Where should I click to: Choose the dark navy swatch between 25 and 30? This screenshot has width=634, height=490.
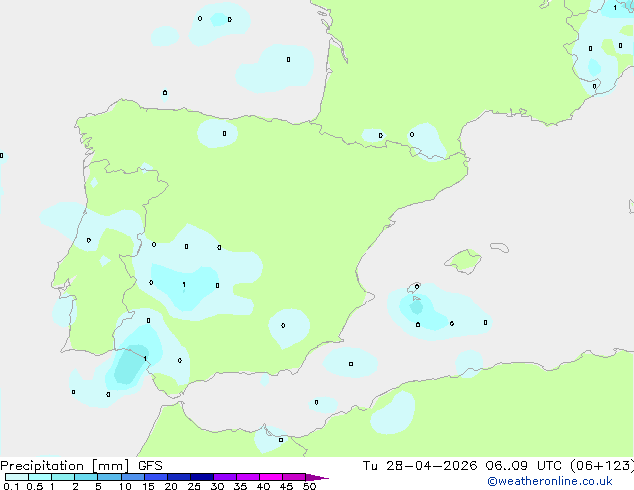202,477
